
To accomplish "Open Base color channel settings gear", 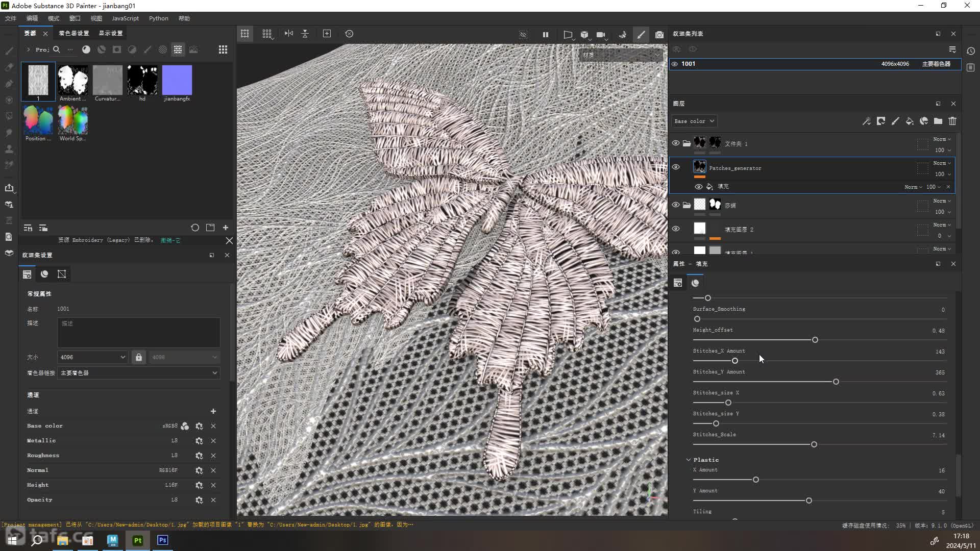I will [199, 426].
